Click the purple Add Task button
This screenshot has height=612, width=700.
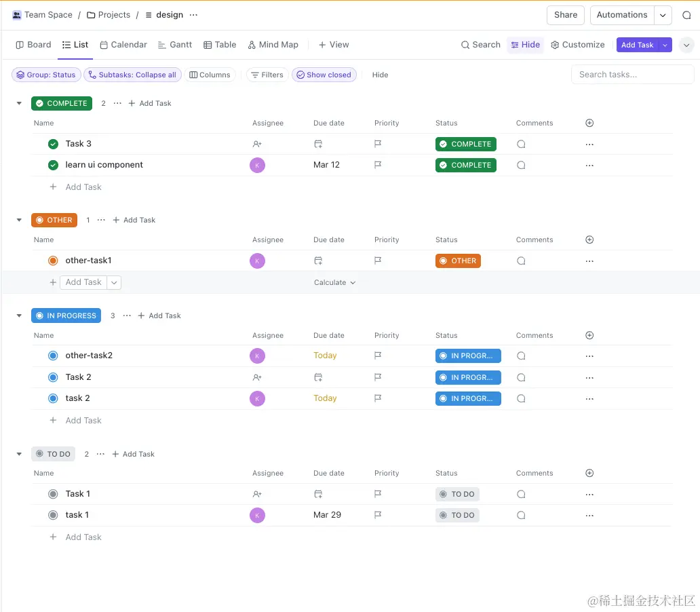(637, 45)
